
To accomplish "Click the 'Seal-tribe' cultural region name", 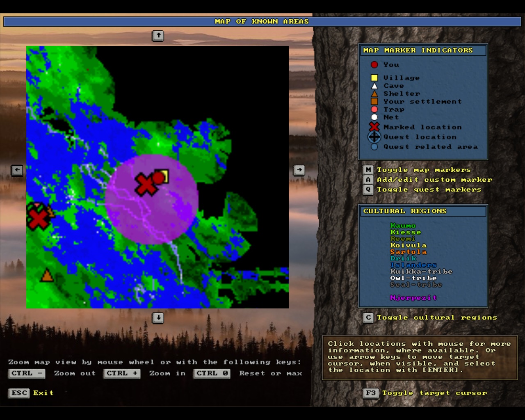I will coord(416,285).
